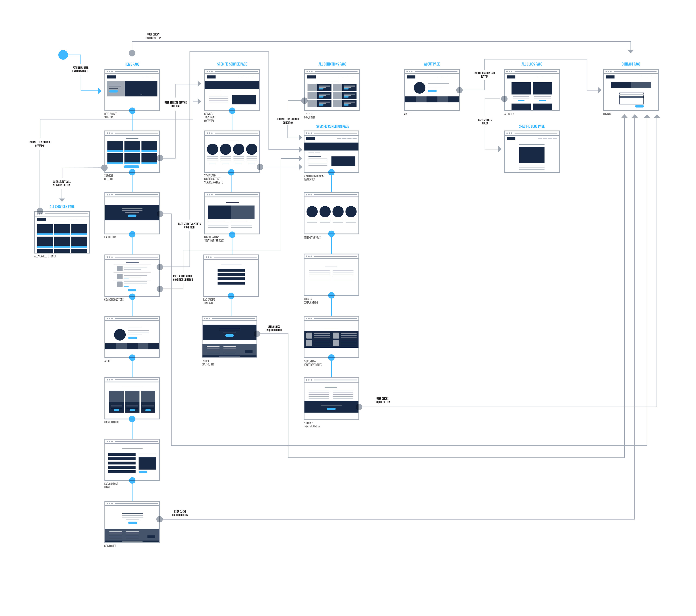The width and height of the screenshot is (696, 616).
Task: Click the 'User selects a blog' label
Action: click(x=485, y=122)
